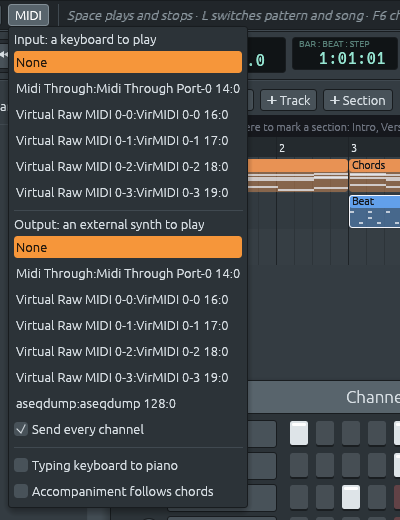Choose Midi Through Port-0 14:0 as output
The width and height of the screenshot is (400, 520).
(x=128, y=274)
